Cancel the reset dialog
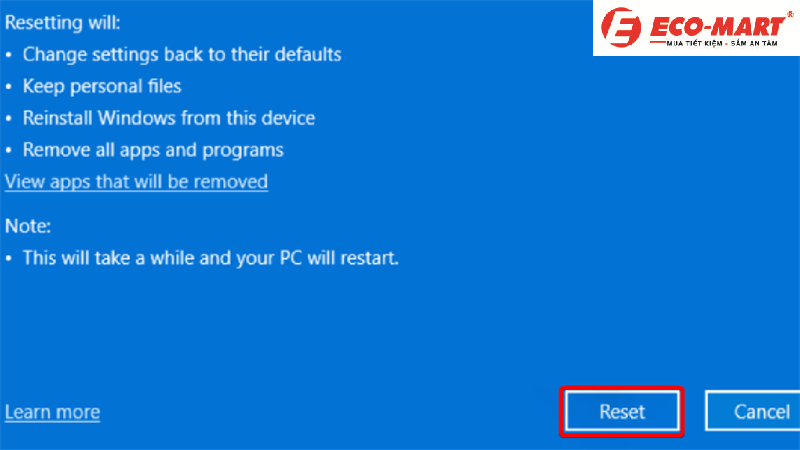Viewport: 800px width, 450px height. pyautogui.click(x=753, y=411)
